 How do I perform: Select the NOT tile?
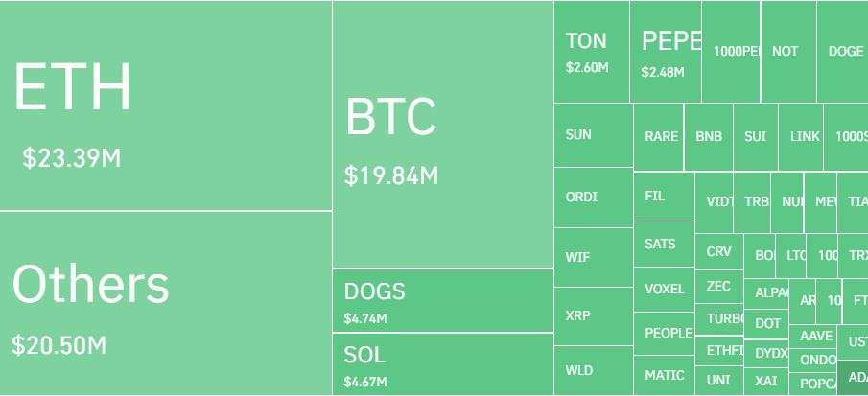click(x=788, y=52)
